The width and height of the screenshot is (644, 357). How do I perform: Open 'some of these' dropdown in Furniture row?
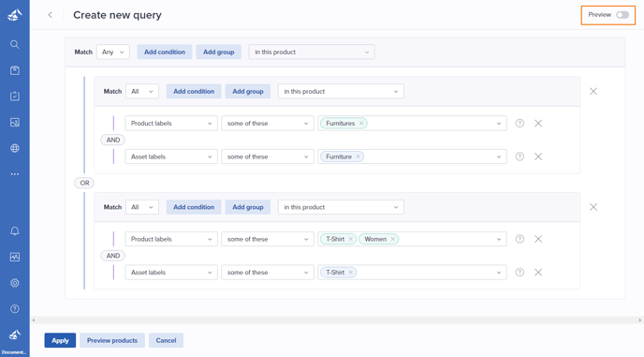268,156
